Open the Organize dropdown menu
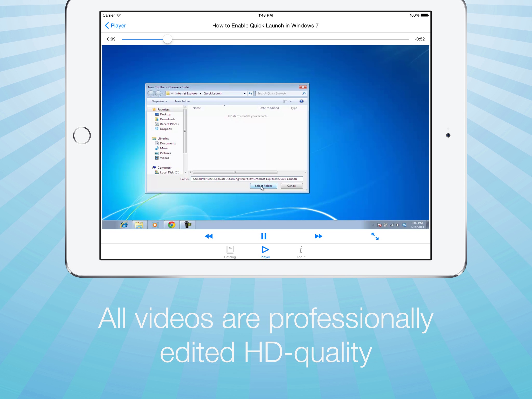 (159, 101)
